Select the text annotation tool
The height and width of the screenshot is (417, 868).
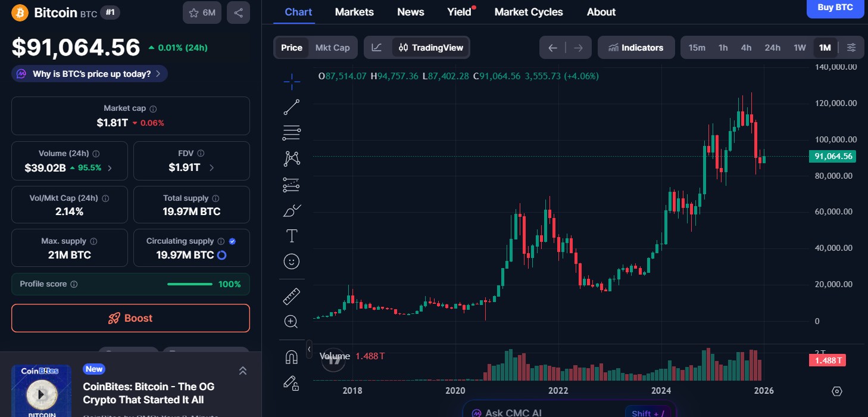coord(291,235)
